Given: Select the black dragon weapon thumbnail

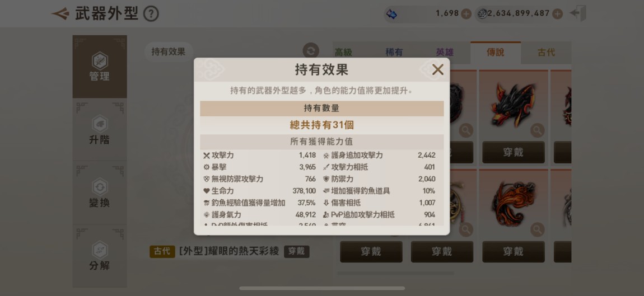Looking at the screenshot, I should 514,105.
